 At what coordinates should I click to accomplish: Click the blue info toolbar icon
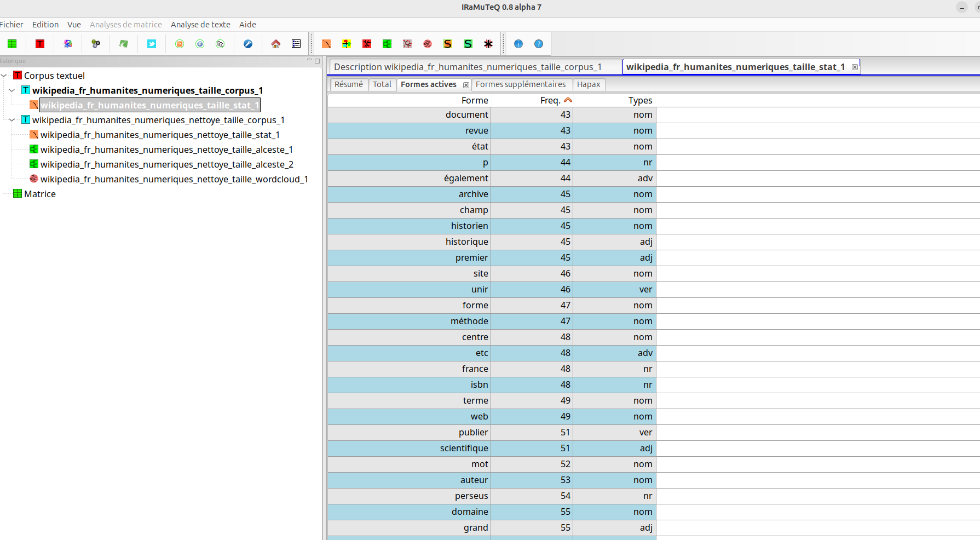click(518, 44)
